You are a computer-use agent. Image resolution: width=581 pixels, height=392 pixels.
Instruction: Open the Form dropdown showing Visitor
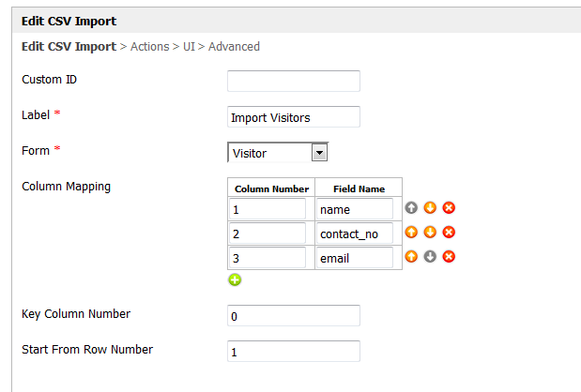tap(278, 152)
